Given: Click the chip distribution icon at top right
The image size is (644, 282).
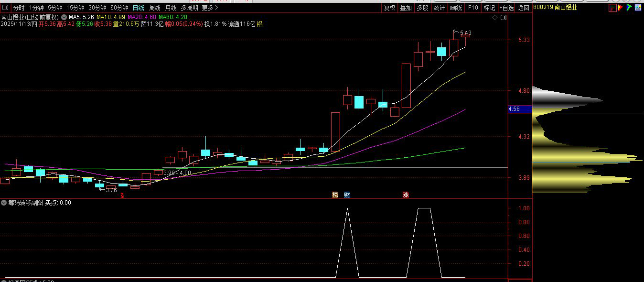Looking at the screenshot, I should point(612,8).
